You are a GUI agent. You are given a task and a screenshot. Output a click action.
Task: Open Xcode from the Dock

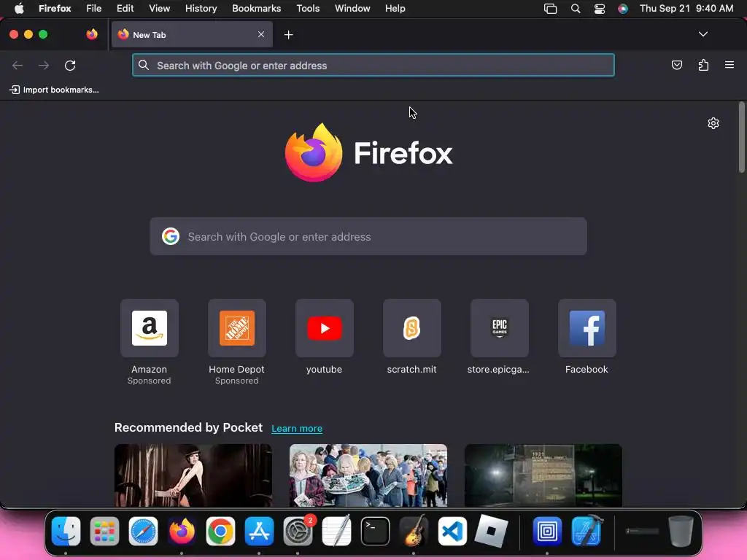587,531
